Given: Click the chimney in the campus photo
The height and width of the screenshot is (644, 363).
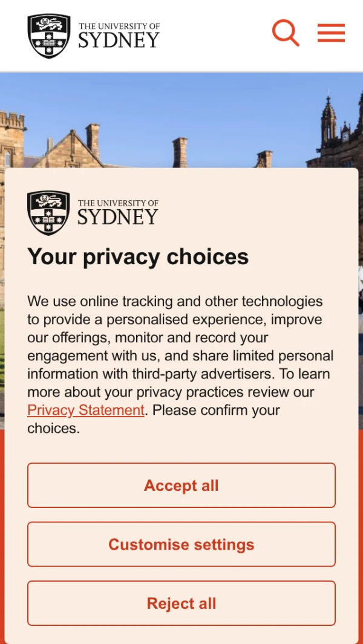Looking at the screenshot, I should coord(180,151).
